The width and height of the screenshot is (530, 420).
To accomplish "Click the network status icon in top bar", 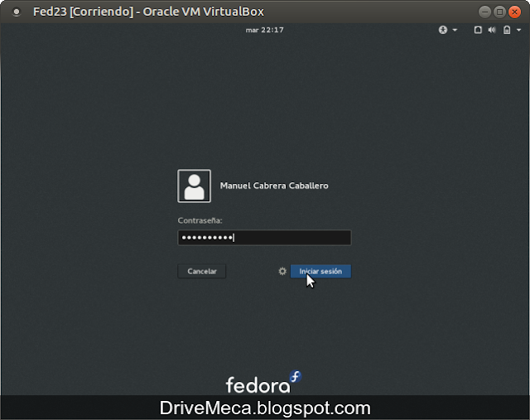I will (x=478, y=30).
